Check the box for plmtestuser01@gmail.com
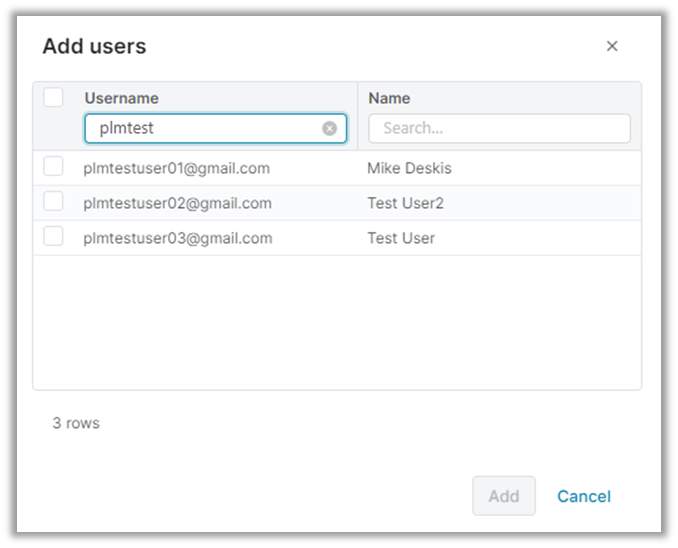 pyautogui.click(x=54, y=167)
